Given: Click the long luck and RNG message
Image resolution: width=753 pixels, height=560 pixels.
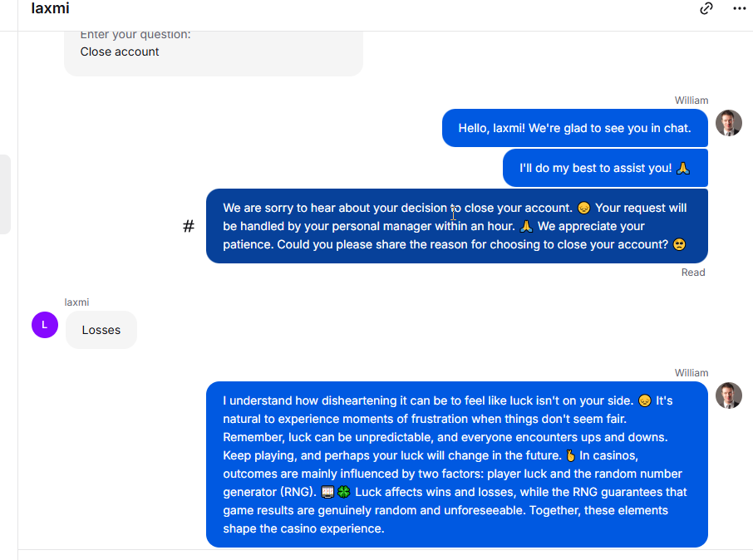Looking at the screenshot, I should coord(456,464).
